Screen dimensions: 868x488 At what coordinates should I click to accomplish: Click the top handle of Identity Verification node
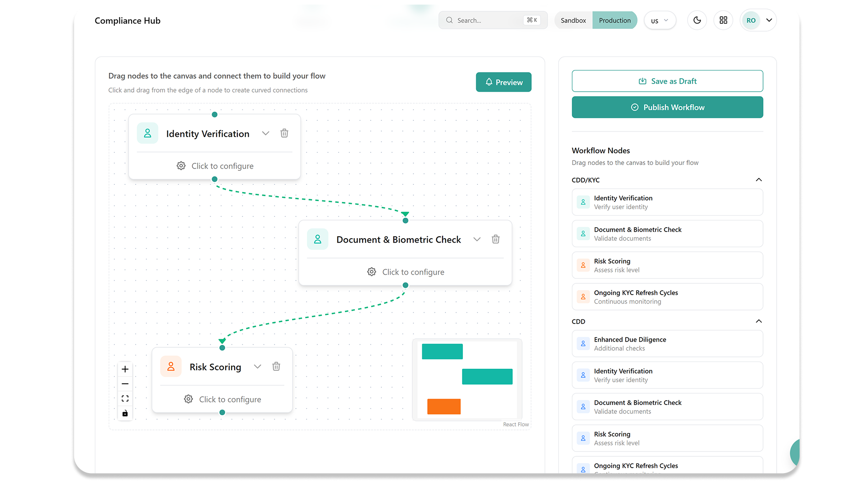(215, 114)
